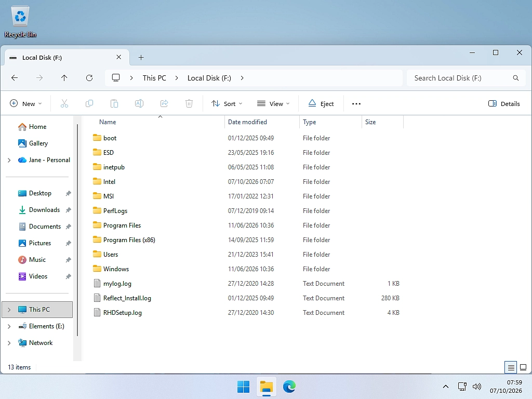Open the Sort options dropdown
Screen dimensions: 532x399
click(x=227, y=103)
